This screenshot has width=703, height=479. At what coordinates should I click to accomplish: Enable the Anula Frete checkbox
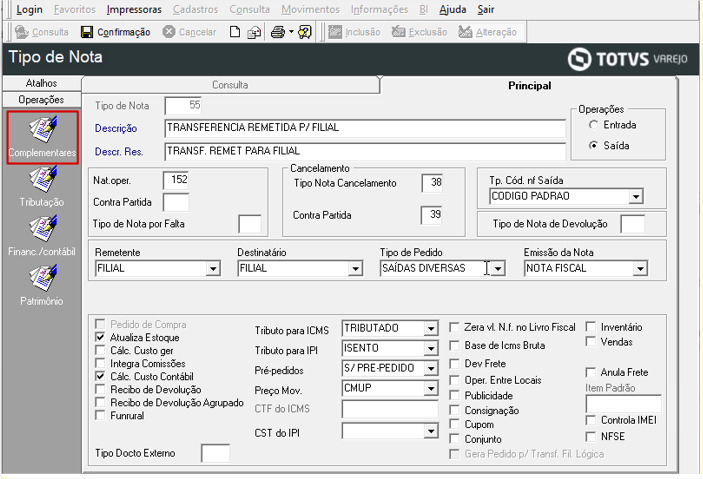pyautogui.click(x=591, y=372)
